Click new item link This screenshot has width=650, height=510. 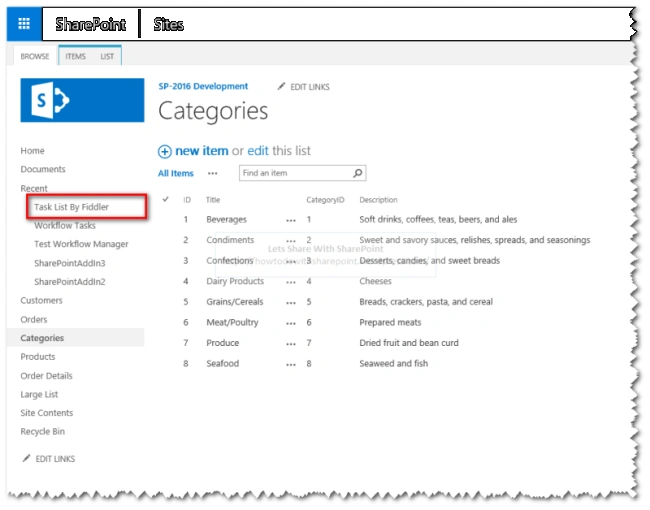[x=202, y=151]
